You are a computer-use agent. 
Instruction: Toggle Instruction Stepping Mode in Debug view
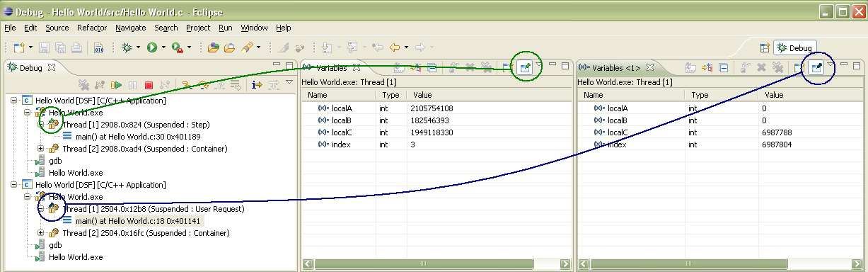pyautogui.click(x=257, y=85)
